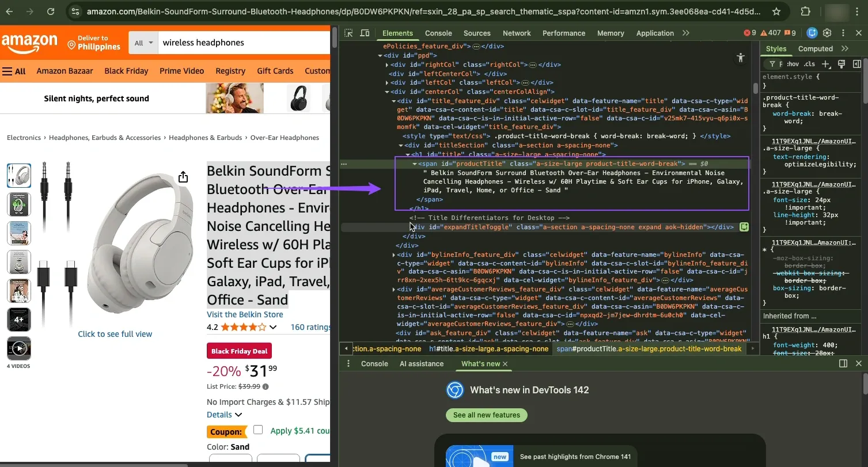The width and height of the screenshot is (868, 467).
Task: Open the DevTools settings gear
Action: 827,33
